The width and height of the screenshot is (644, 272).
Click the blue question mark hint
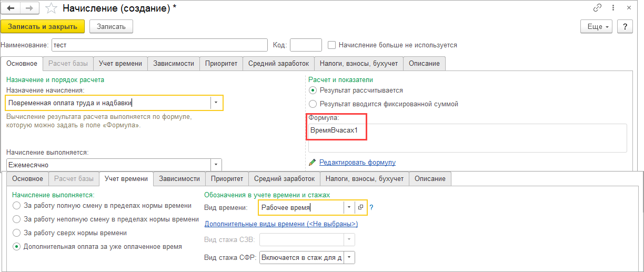(371, 208)
